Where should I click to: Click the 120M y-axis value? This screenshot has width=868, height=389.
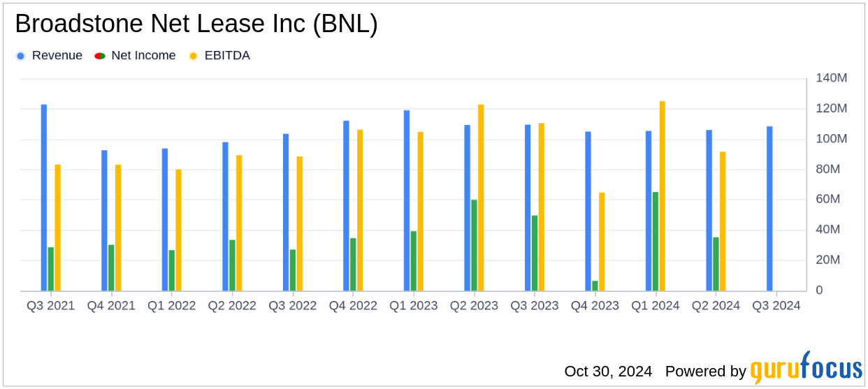(831, 108)
